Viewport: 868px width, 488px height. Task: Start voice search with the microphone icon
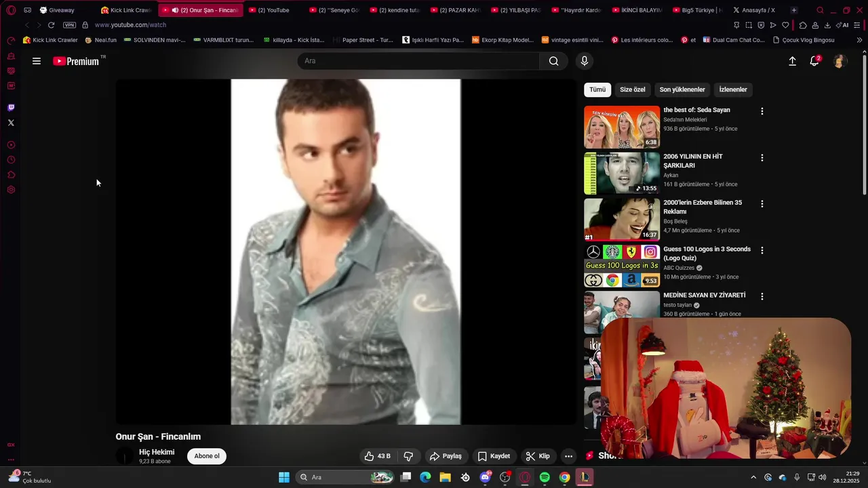point(585,61)
